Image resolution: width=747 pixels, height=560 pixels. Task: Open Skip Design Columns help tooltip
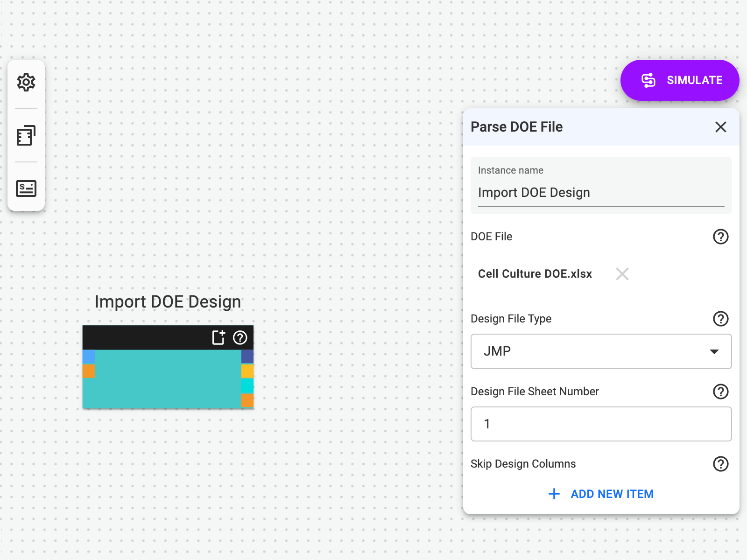(720, 464)
